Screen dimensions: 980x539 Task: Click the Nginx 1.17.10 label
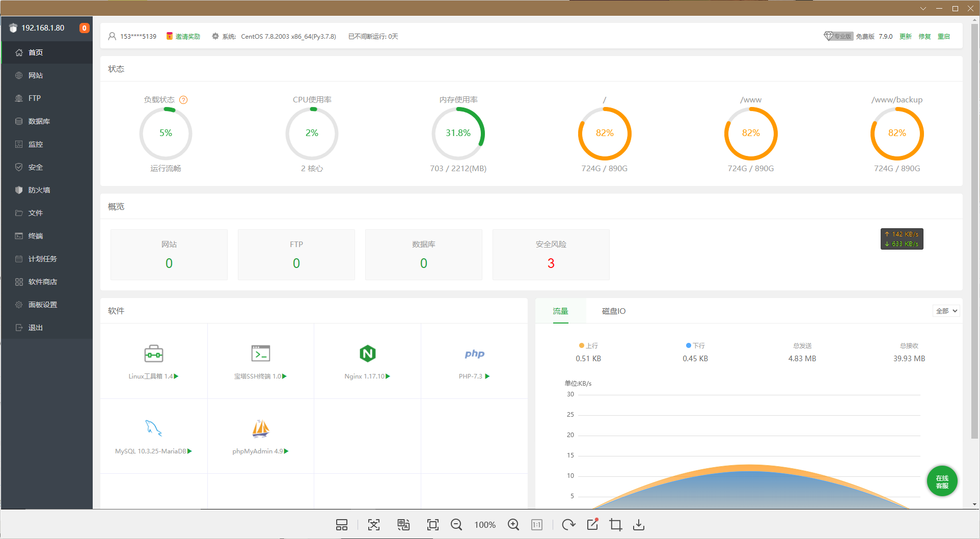coord(364,376)
